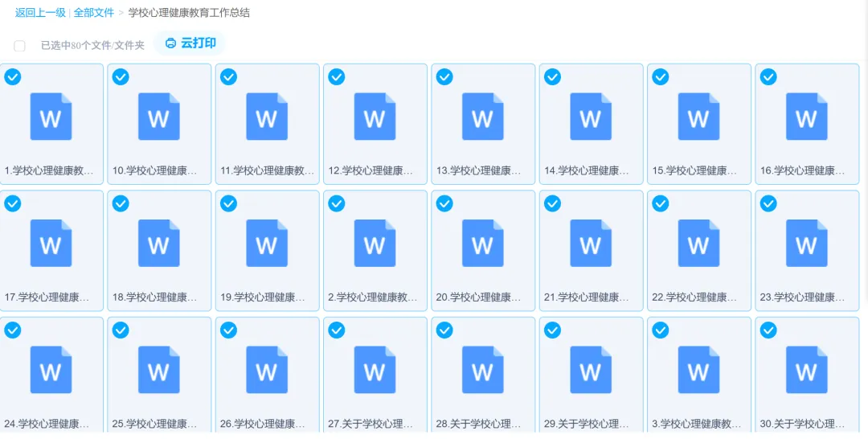Image resolution: width=868 pixels, height=439 pixels.
Task: Open Word icon of file 15.学校心理健康
Action: [x=698, y=117]
